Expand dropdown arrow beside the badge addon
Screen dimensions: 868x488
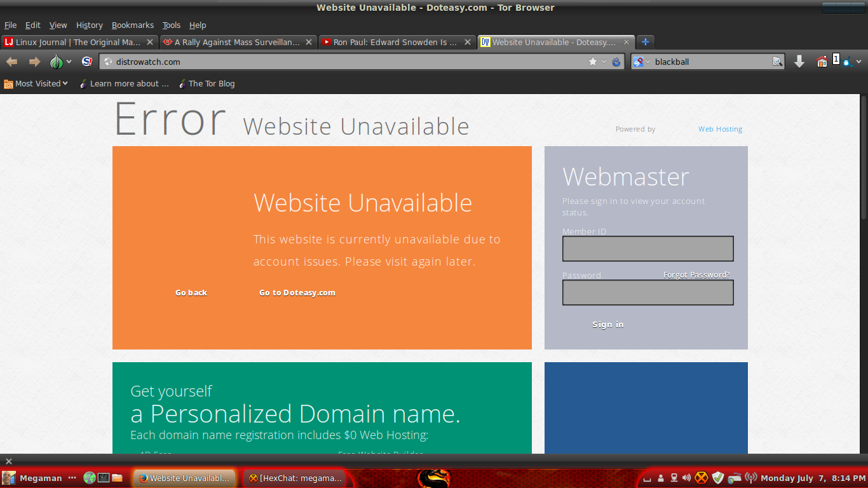(858, 62)
